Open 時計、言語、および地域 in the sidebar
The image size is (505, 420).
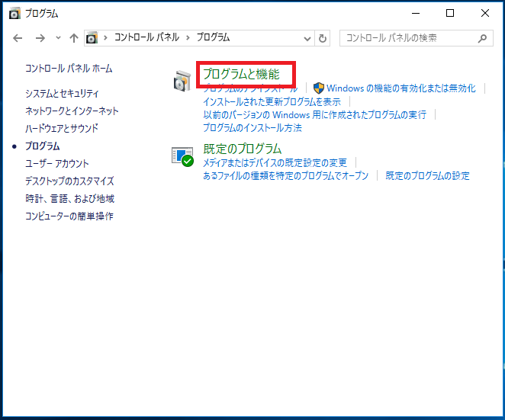pyautogui.click(x=70, y=199)
